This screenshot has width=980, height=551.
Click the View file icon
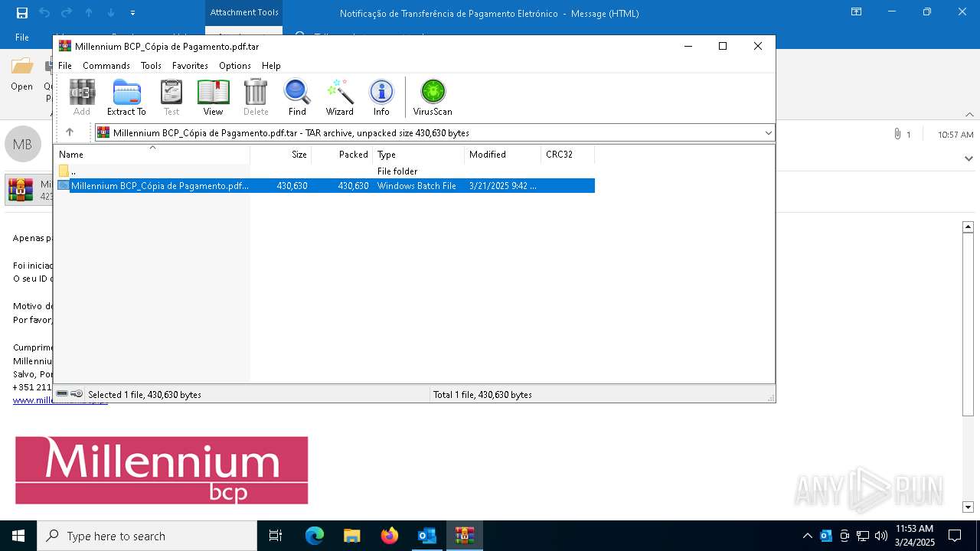213,97
